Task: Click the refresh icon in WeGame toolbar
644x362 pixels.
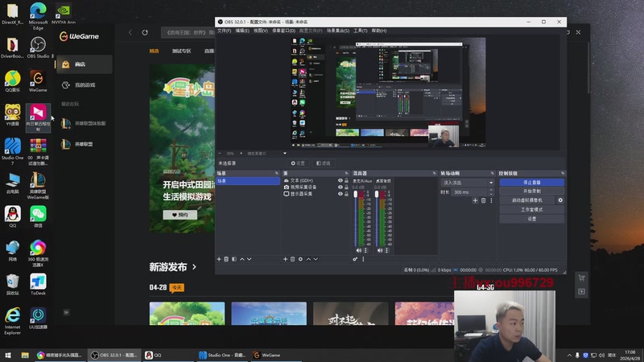Action: (145, 32)
